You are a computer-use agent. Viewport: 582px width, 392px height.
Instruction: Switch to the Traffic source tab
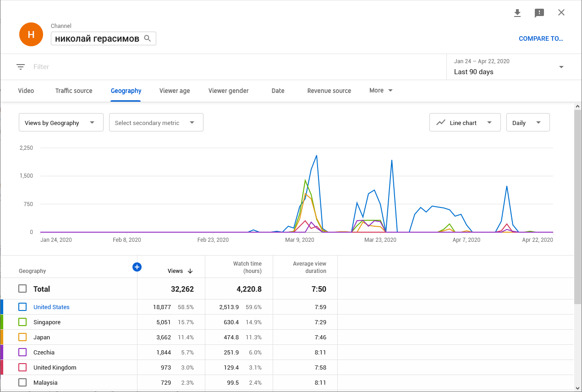(74, 91)
